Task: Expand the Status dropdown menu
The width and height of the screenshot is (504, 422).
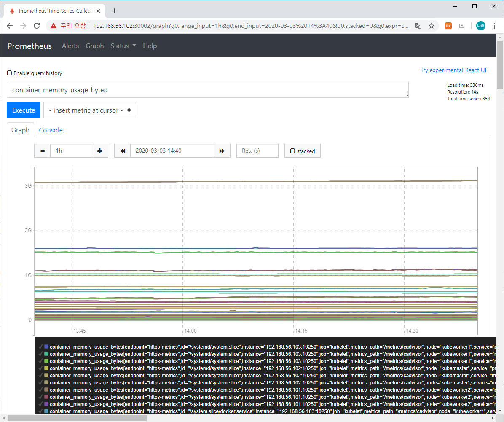Action: tap(123, 46)
